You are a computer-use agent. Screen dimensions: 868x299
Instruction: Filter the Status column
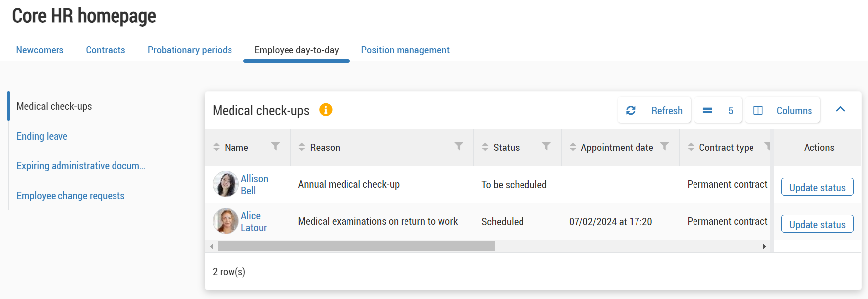point(547,147)
